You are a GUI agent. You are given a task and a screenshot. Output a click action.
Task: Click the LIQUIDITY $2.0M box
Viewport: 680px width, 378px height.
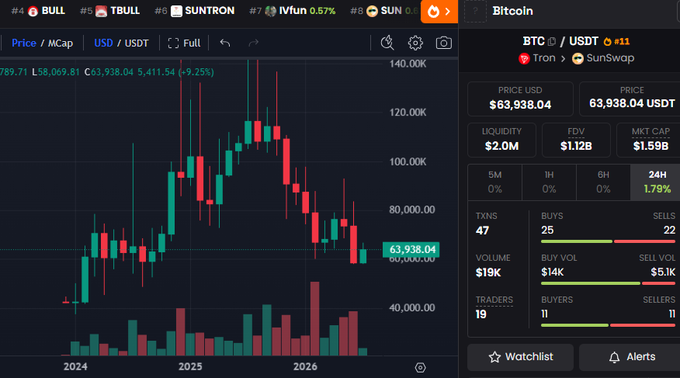(x=502, y=140)
